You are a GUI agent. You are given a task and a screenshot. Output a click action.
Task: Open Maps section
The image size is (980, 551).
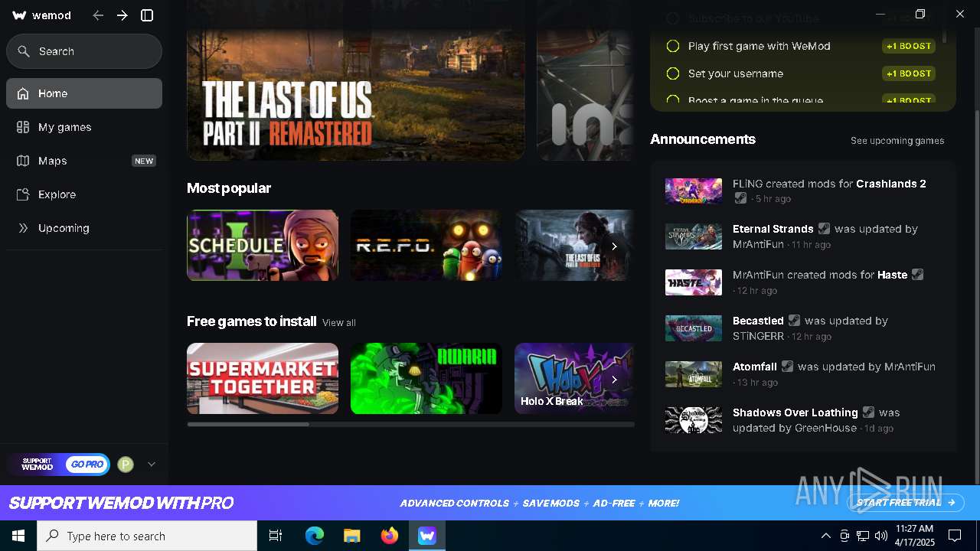tap(84, 161)
